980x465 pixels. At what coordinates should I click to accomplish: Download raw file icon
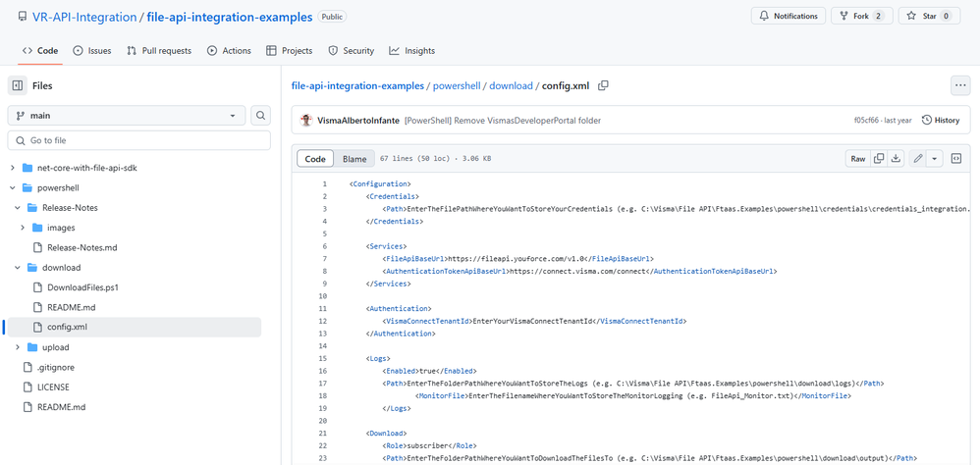896,159
